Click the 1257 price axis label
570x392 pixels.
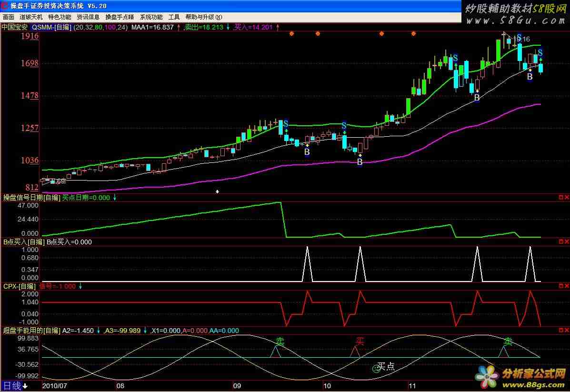click(x=30, y=128)
